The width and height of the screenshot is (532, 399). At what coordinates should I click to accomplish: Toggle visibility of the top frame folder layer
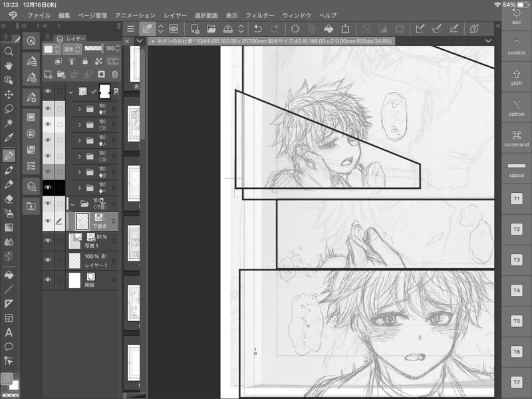(x=48, y=91)
